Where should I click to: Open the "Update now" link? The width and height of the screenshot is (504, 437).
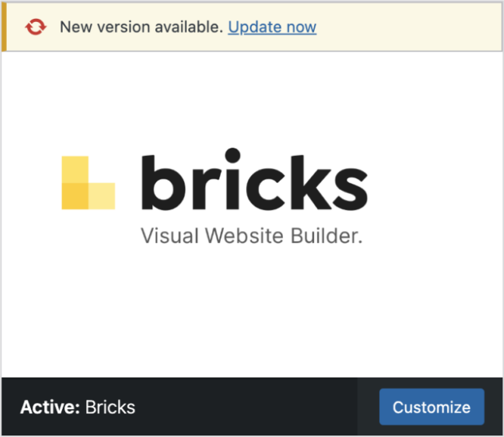click(x=272, y=27)
